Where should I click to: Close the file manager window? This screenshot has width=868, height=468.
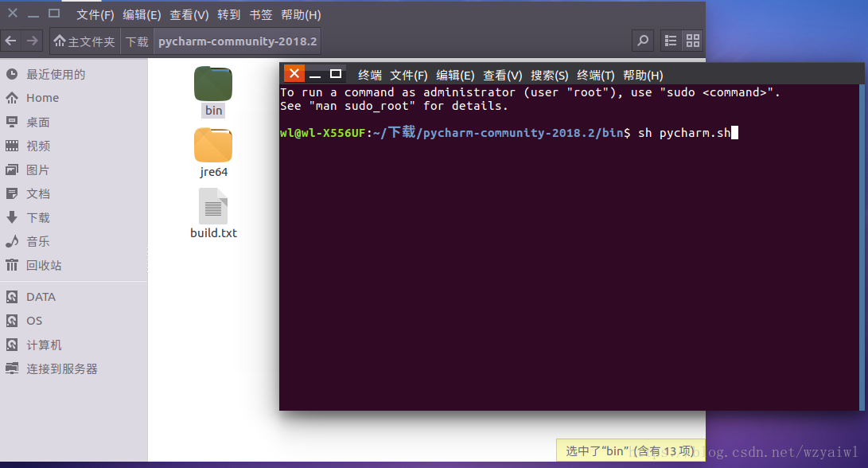(x=12, y=14)
